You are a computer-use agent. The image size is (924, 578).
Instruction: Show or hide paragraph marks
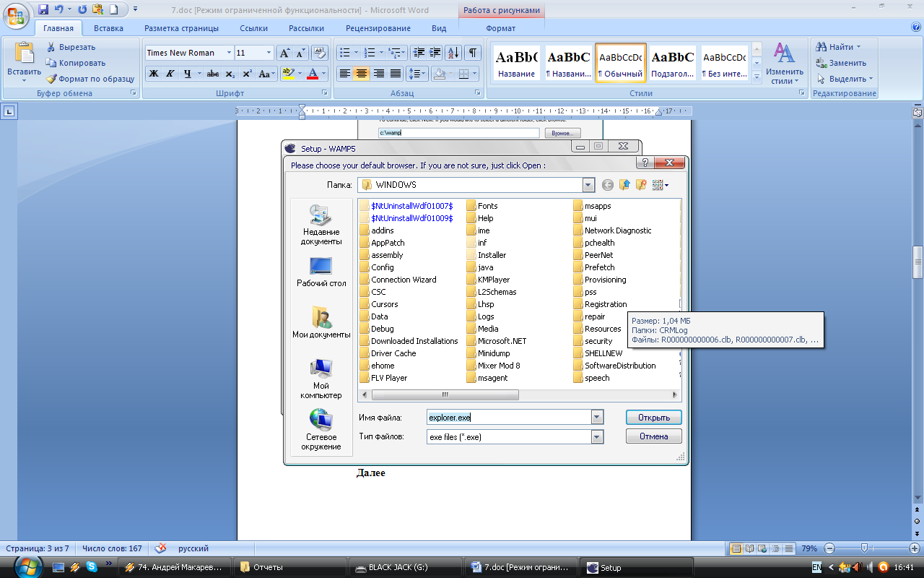pyautogui.click(x=473, y=53)
